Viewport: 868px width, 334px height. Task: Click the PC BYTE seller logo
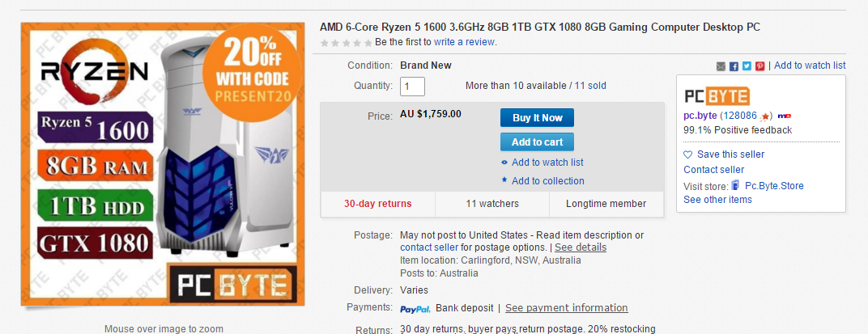click(717, 96)
